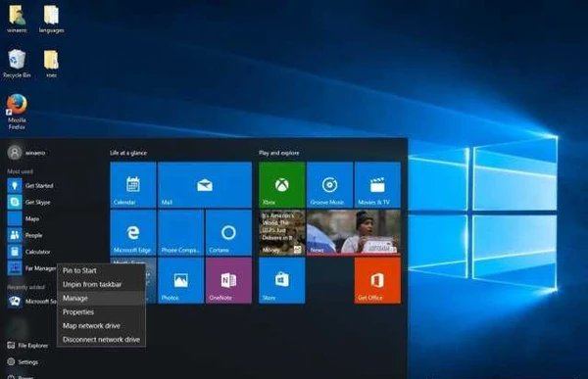The image size is (588, 379).
Task: Choose Manage from the context menu
Action: coord(101,298)
